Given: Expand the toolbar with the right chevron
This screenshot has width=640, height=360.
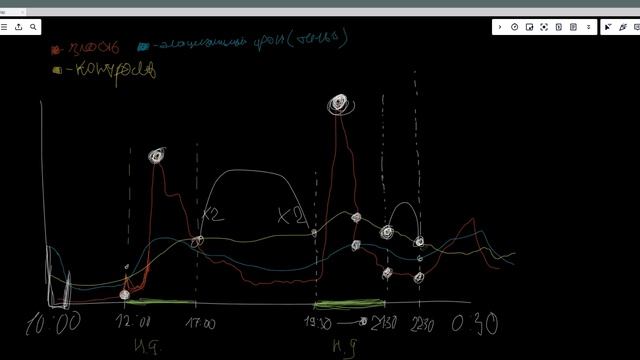Looking at the screenshot, I should click(x=500, y=27).
